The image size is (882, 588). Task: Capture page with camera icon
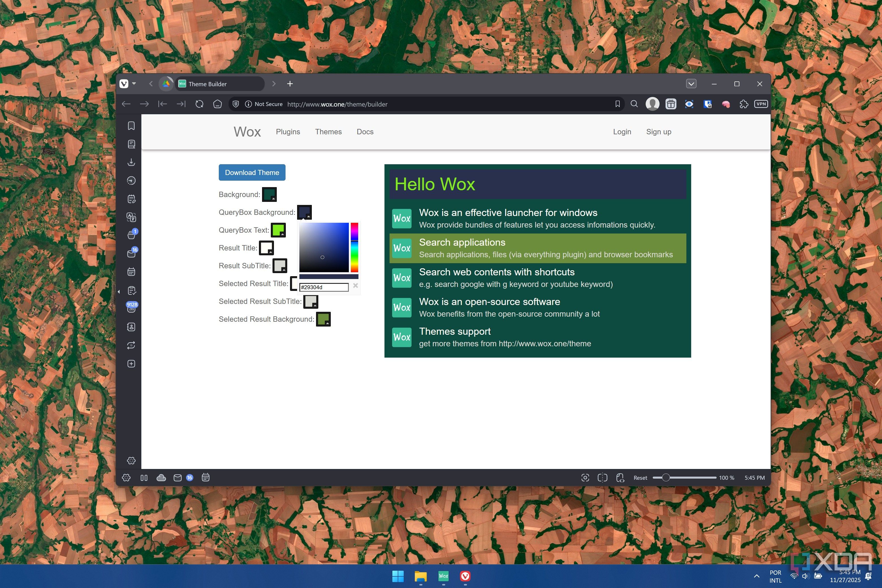pyautogui.click(x=585, y=477)
